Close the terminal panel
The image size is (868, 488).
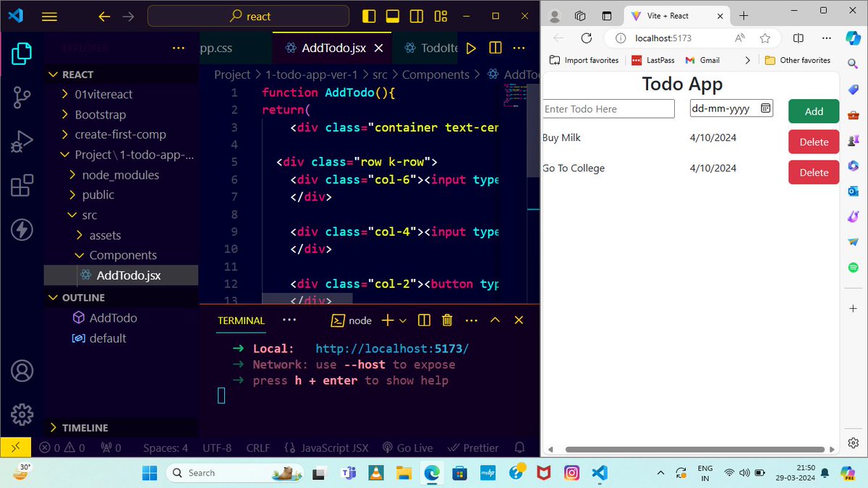(519, 320)
